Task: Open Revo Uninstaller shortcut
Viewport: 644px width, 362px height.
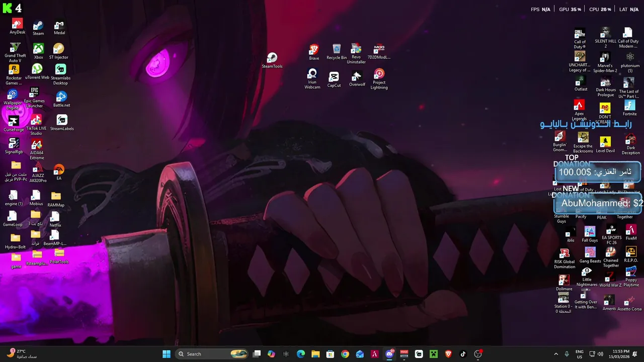Action: [x=356, y=54]
